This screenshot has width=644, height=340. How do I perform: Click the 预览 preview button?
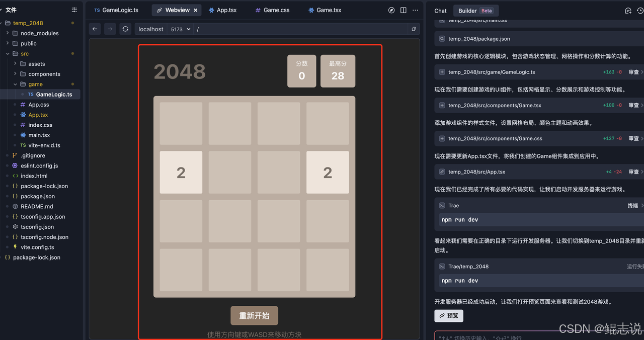[449, 315]
